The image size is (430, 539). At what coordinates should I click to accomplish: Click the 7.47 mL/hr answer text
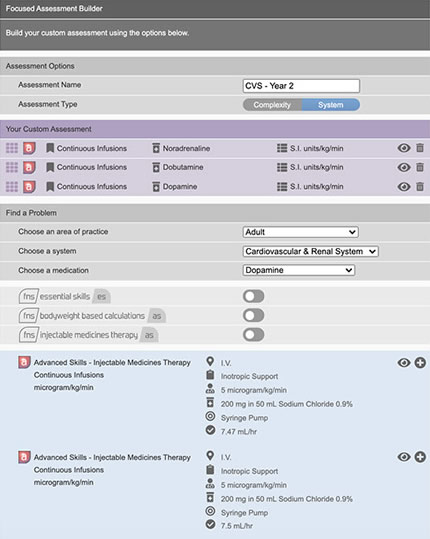coord(239,432)
